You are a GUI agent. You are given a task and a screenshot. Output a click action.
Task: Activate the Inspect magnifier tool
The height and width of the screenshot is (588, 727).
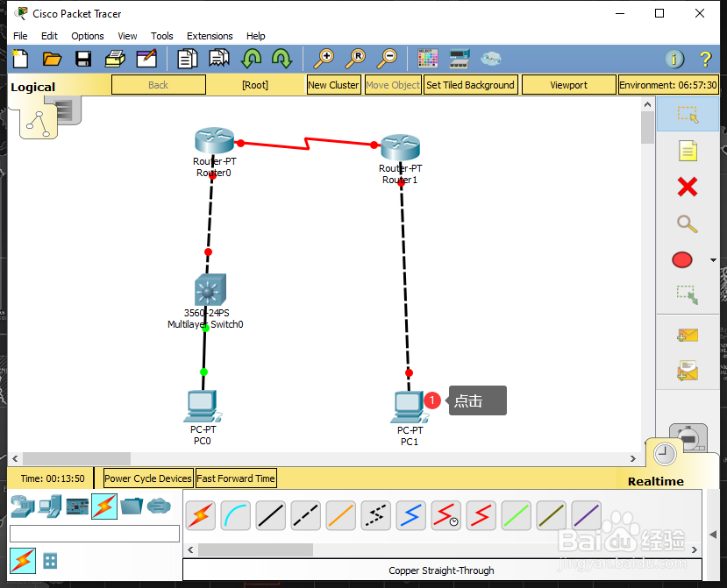click(688, 223)
